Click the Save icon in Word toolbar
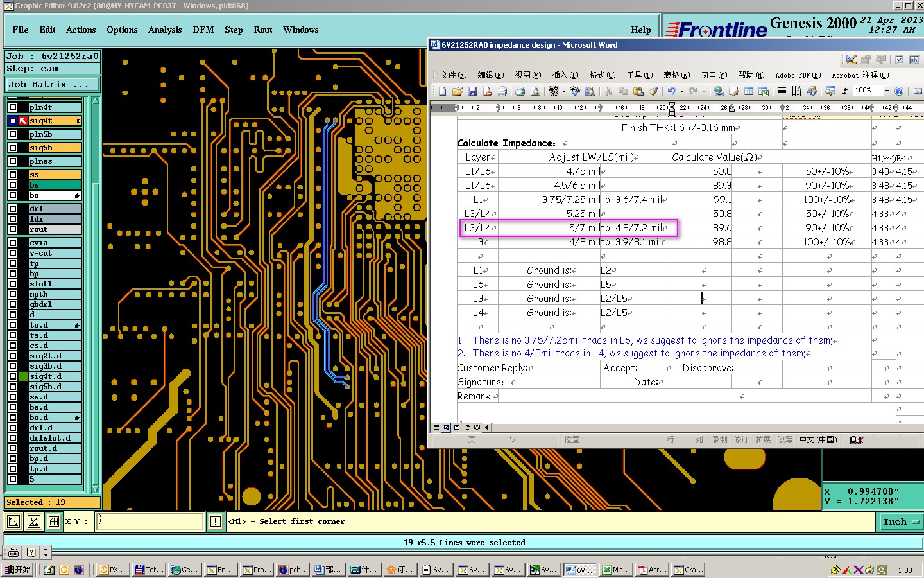 (x=472, y=91)
